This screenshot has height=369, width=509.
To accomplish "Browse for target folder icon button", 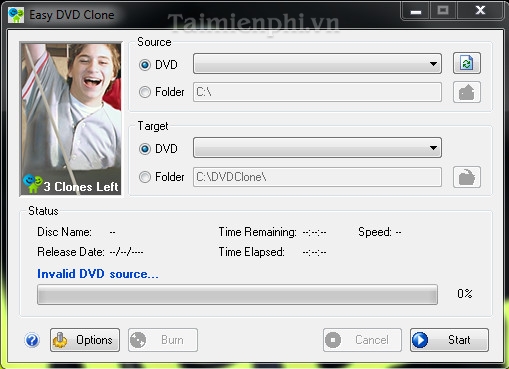I will [x=467, y=177].
